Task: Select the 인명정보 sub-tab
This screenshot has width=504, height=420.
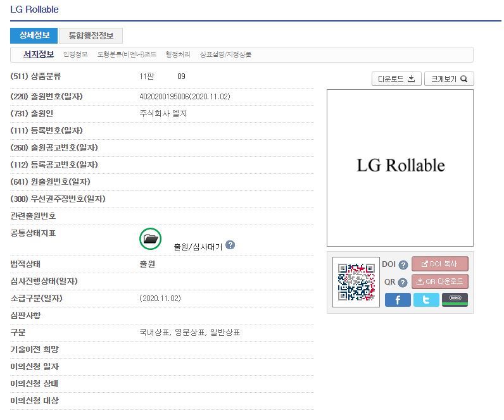Action: 75,54
